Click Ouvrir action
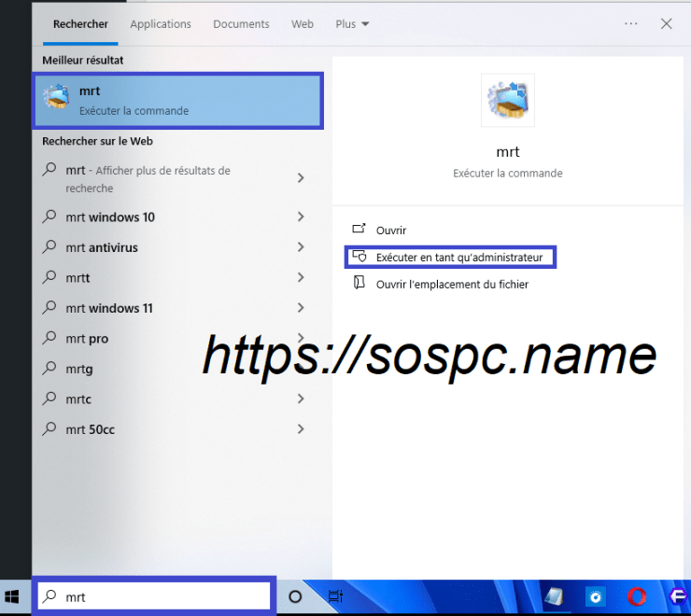 point(391,231)
